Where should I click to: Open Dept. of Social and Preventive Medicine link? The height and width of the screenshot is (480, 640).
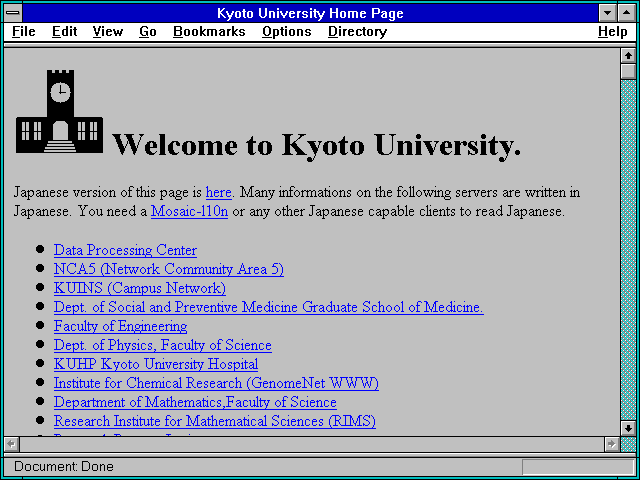[x=269, y=307]
